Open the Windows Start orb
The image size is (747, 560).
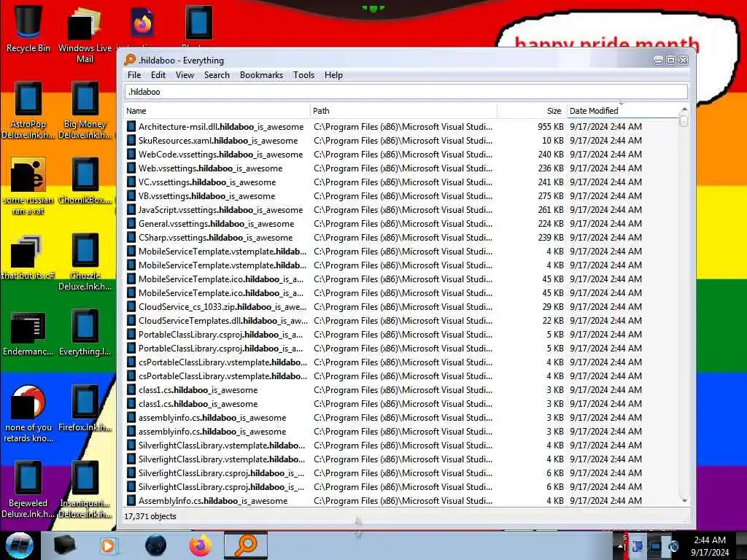20,545
